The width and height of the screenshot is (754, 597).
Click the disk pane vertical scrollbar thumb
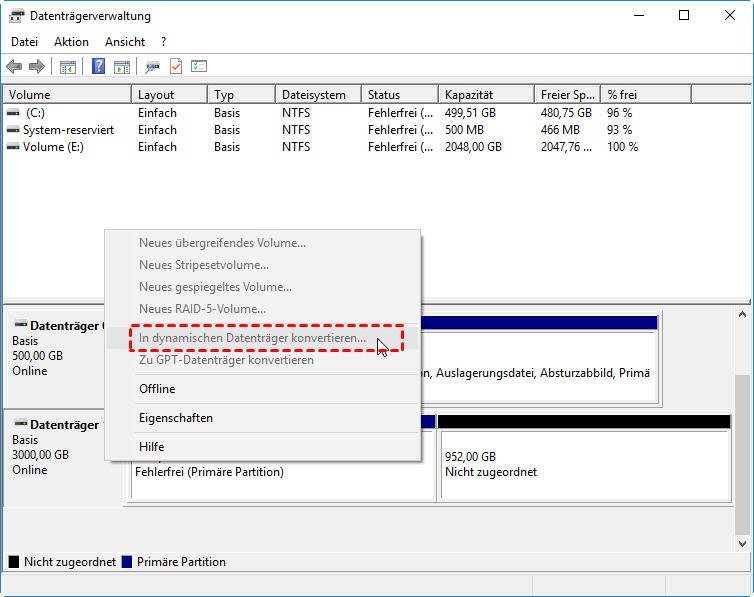click(742, 454)
